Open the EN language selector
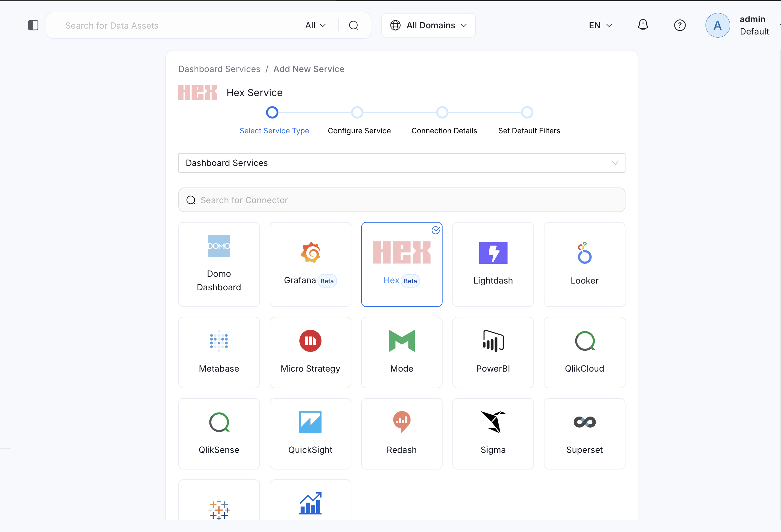This screenshot has width=781, height=532. pyautogui.click(x=600, y=25)
